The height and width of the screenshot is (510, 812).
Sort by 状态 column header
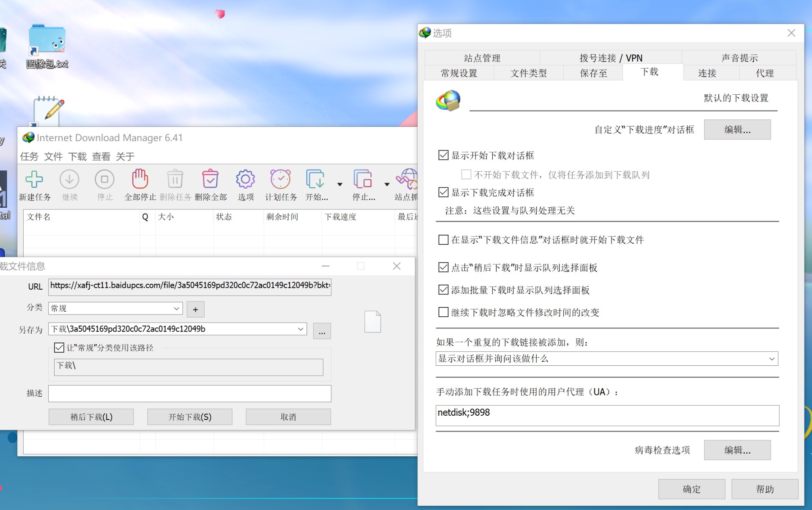(239, 217)
